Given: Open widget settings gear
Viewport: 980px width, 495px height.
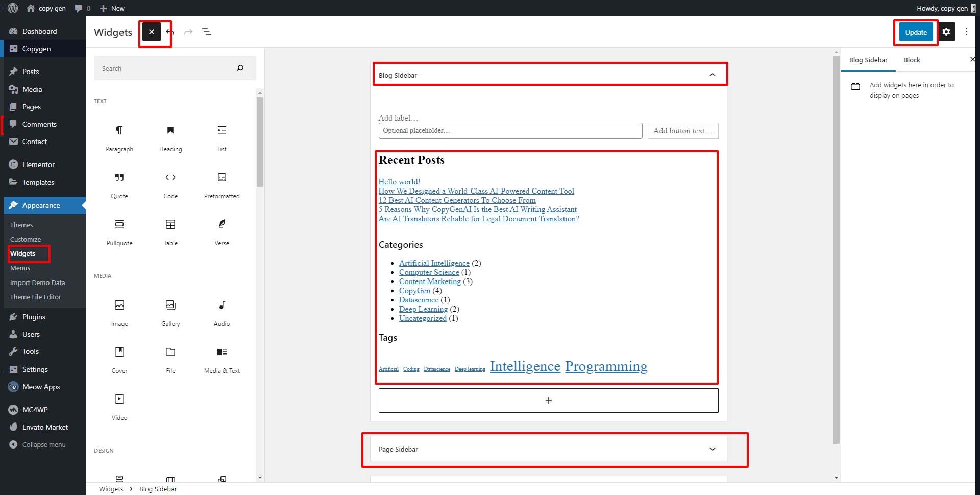Looking at the screenshot, I should 946,32.
